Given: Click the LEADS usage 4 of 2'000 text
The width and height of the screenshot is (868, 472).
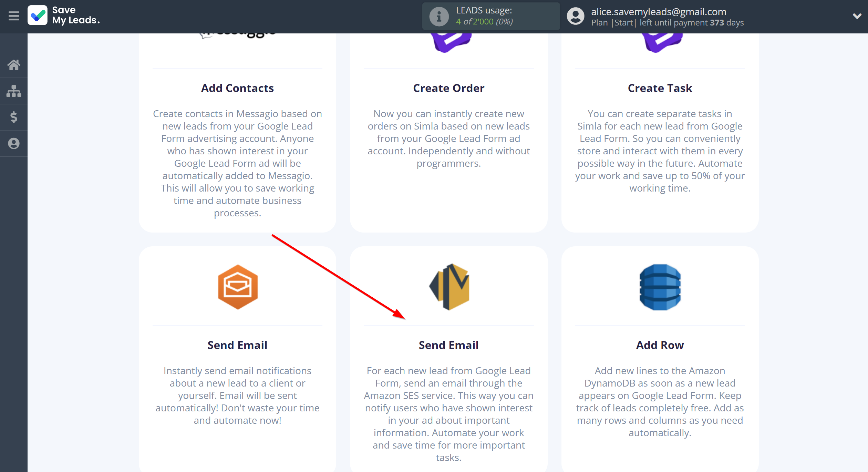Looking at the screenshot, I should coord(484,21).
